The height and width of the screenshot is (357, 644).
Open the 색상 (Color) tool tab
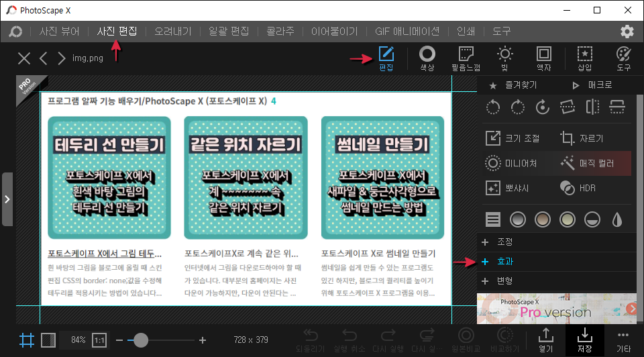click(427, 59)
